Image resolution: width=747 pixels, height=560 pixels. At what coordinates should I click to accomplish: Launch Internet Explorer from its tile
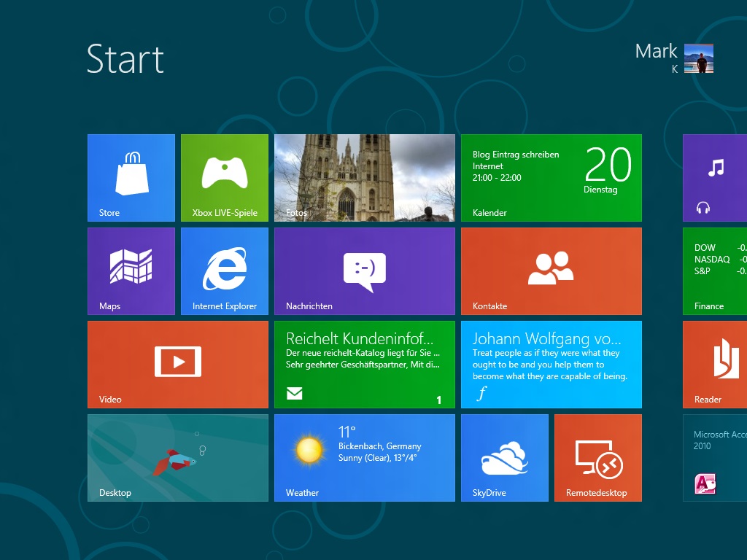[225, 271]
